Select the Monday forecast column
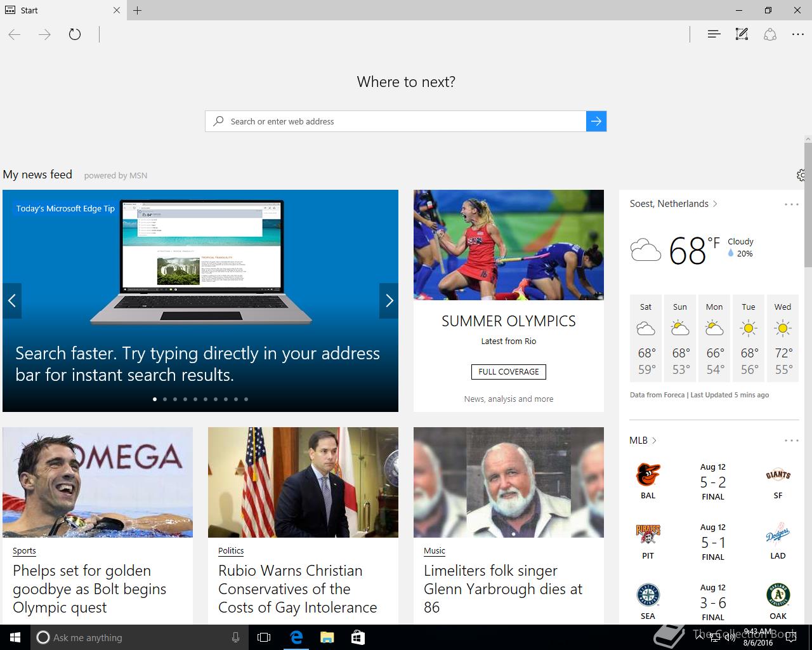 coord(714,338)
